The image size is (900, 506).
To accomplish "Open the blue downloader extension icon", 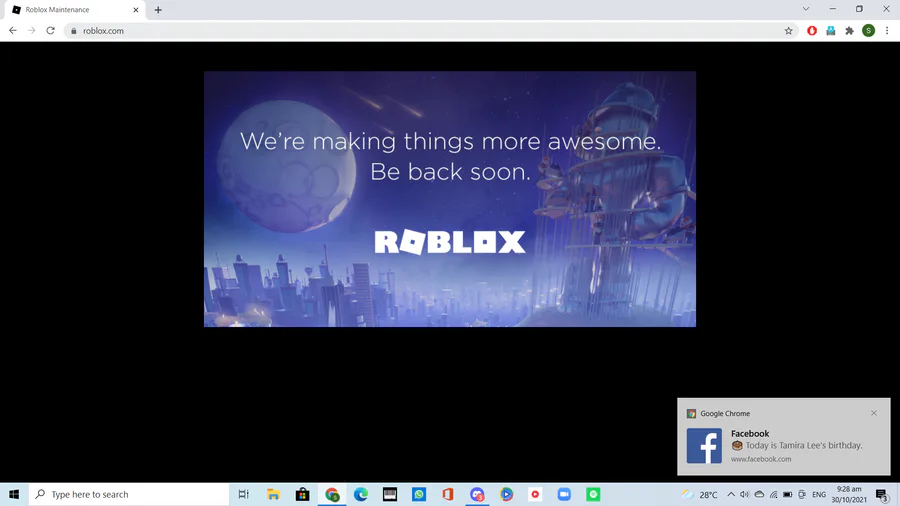I will pos(831,31).
